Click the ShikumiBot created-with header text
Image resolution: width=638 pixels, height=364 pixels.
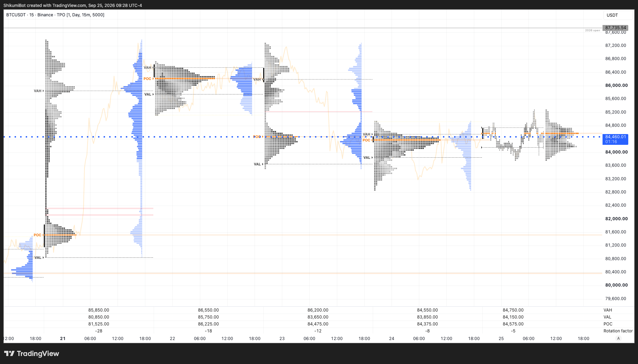tap(73, 6)
